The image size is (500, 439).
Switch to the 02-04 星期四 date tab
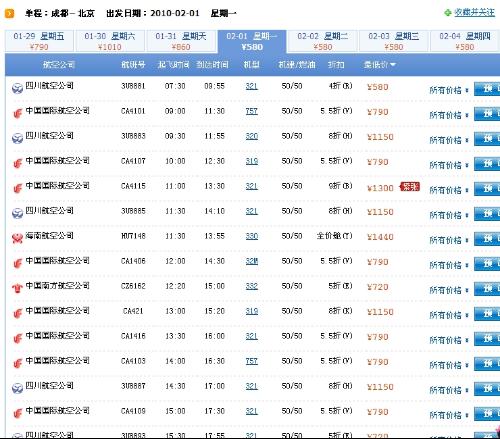[465, 41]
